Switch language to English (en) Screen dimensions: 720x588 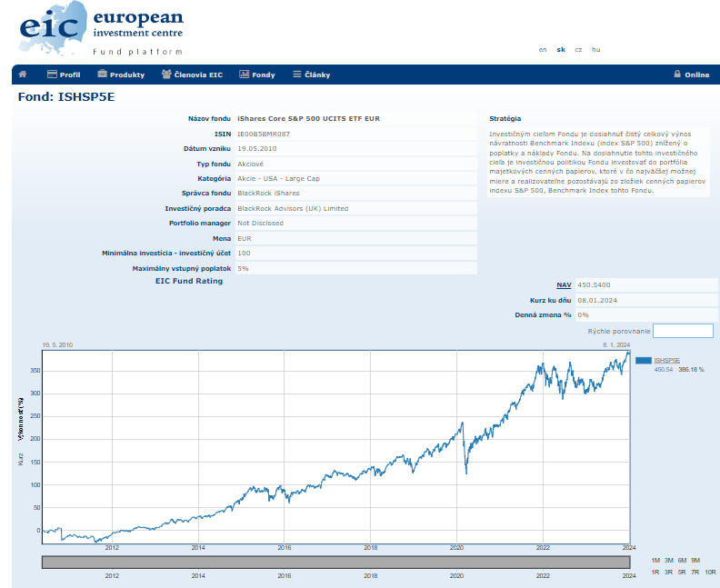pyautogui.click(x=543, y=49)
